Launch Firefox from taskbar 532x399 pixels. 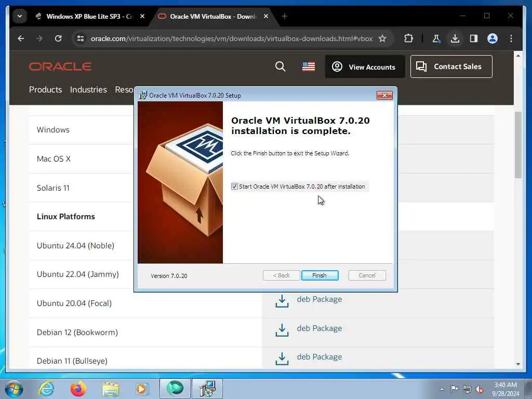[x=78, y=389]
